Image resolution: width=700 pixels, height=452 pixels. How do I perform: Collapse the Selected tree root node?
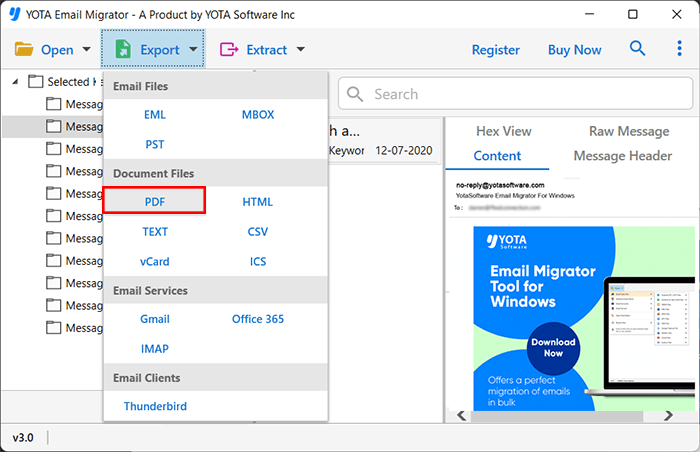coord(14,82)
